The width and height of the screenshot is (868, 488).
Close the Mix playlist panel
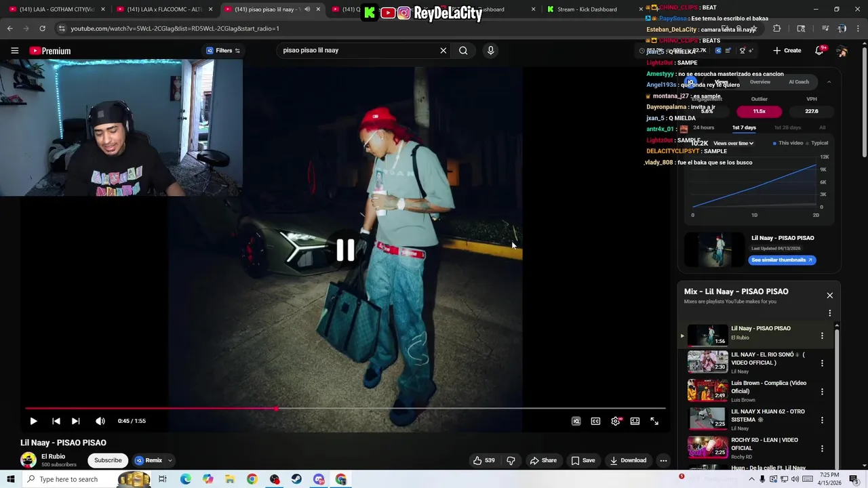829,296
